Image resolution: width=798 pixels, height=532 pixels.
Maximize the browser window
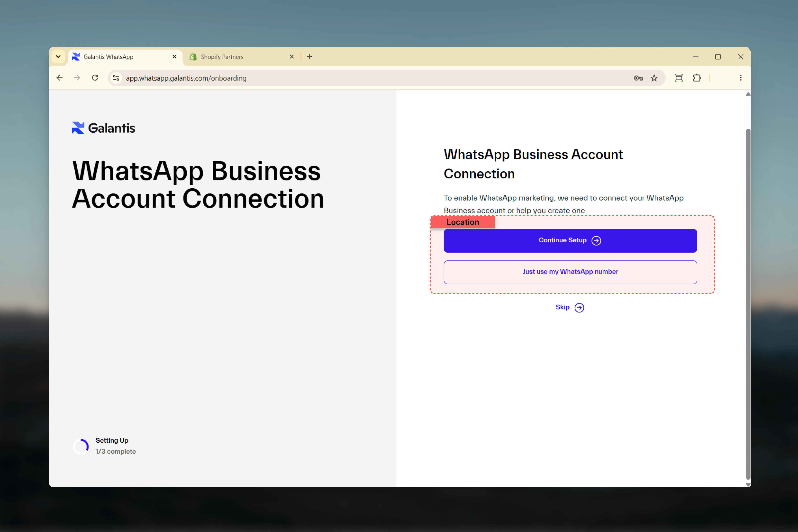(x=718, y=57)
